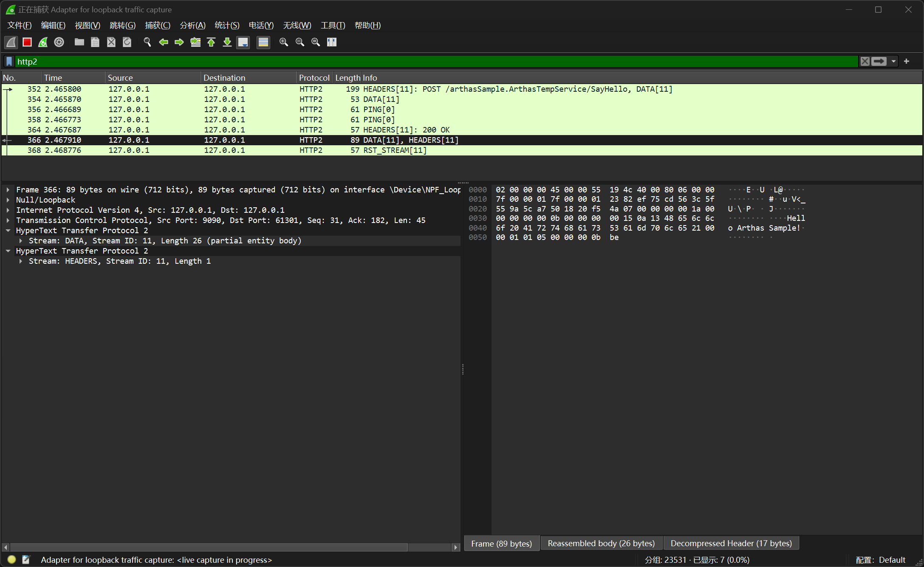924x567 pixels.
Task: Expand the Null/Loopback tree node
Action: 8,200
